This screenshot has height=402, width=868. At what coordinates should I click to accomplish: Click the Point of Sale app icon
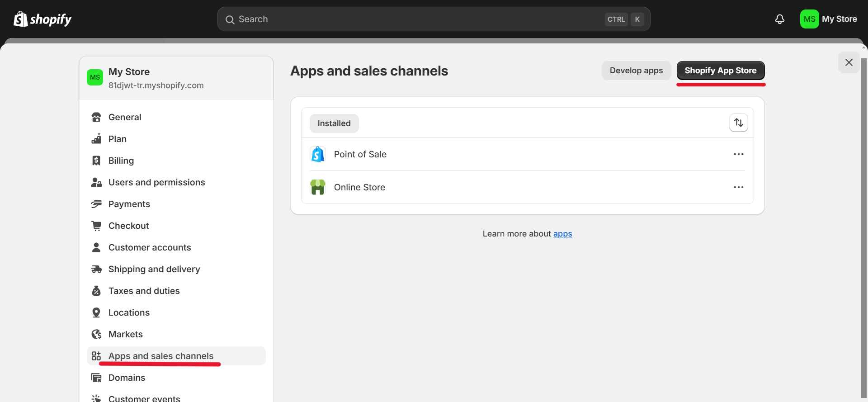click(318, 154)
